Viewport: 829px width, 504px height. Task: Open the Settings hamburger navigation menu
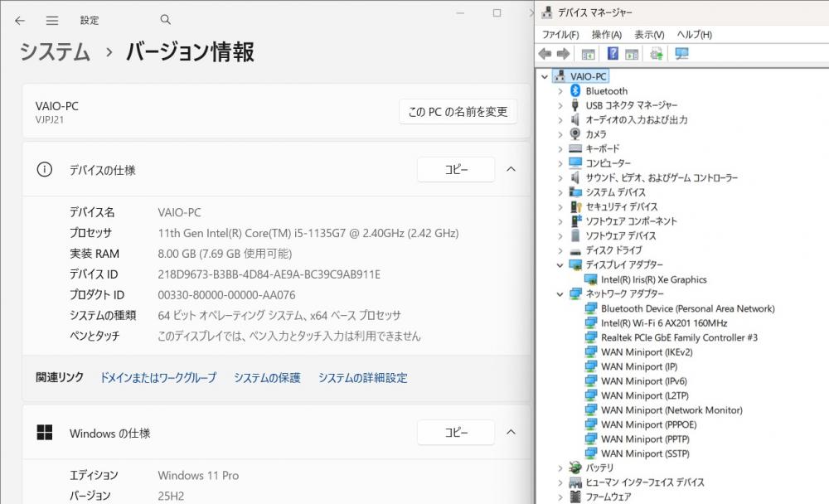click(x=51, y=21)
